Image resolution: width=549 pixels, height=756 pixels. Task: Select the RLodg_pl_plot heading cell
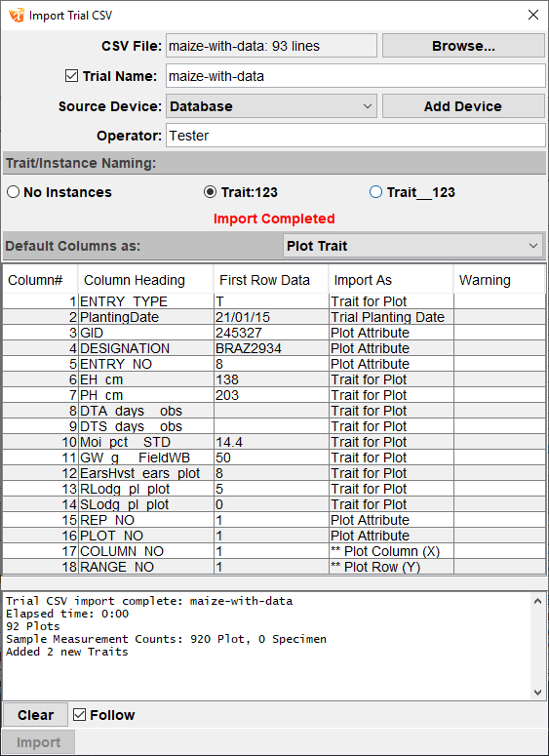(x=146, y=489)
